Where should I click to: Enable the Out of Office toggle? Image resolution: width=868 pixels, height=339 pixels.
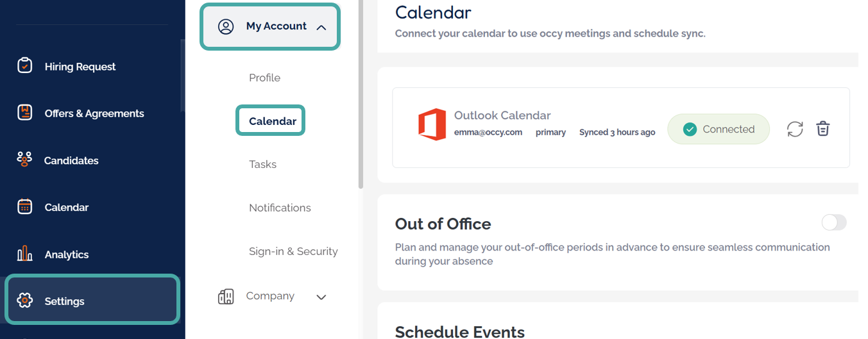[x=834, y=222]
